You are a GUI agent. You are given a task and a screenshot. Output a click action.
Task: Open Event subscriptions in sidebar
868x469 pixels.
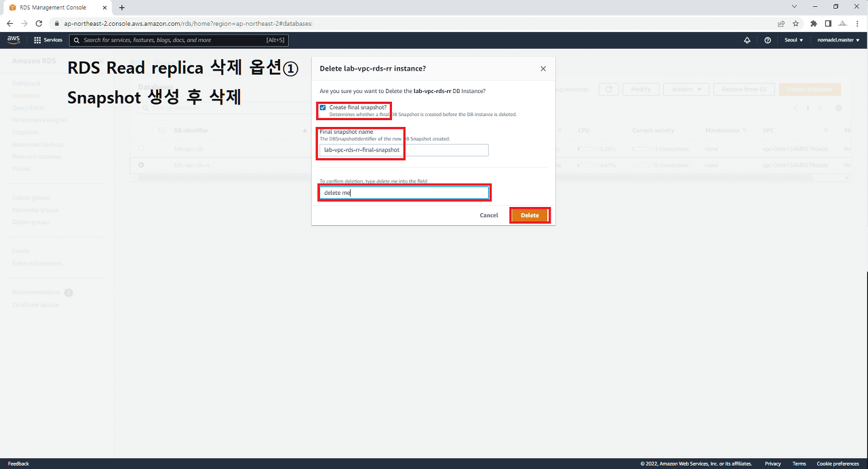click(x=37, y=263)
